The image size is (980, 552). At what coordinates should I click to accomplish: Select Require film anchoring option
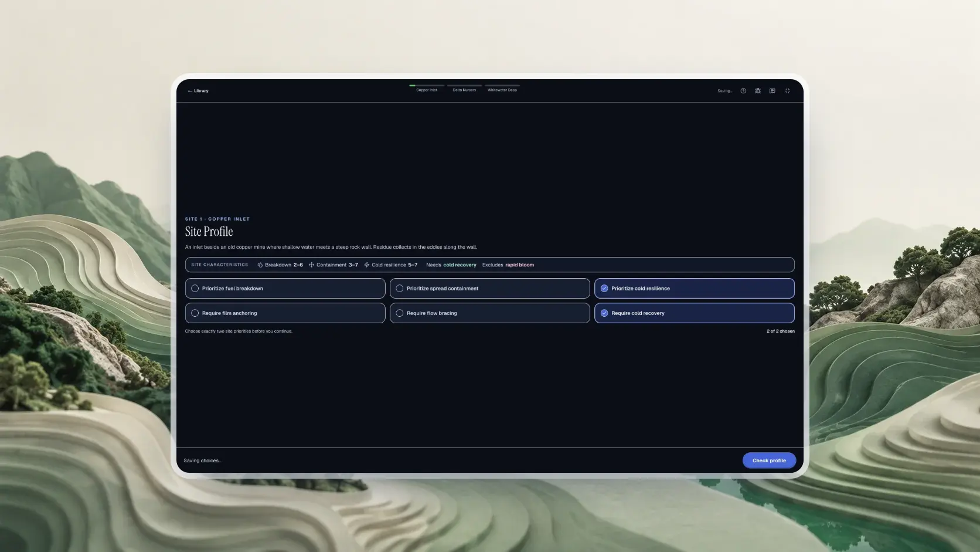coord(285,313)
